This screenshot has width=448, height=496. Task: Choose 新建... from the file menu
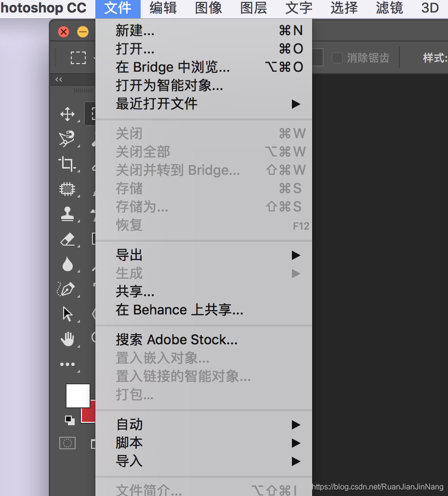coord(203,31)
